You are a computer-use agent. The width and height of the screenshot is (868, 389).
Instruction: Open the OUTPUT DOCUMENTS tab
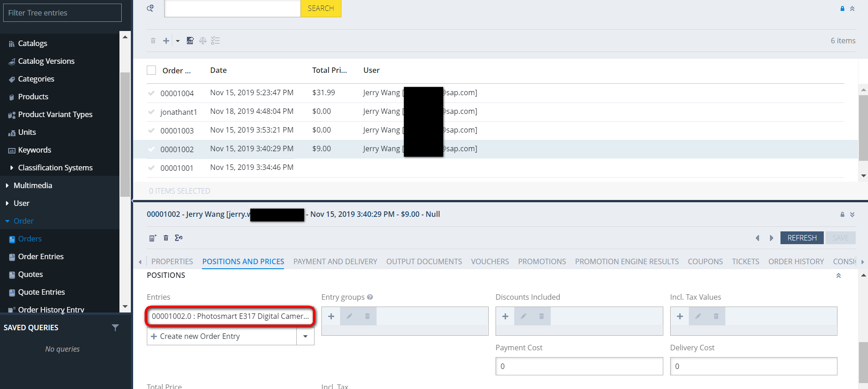pos(424,261)
